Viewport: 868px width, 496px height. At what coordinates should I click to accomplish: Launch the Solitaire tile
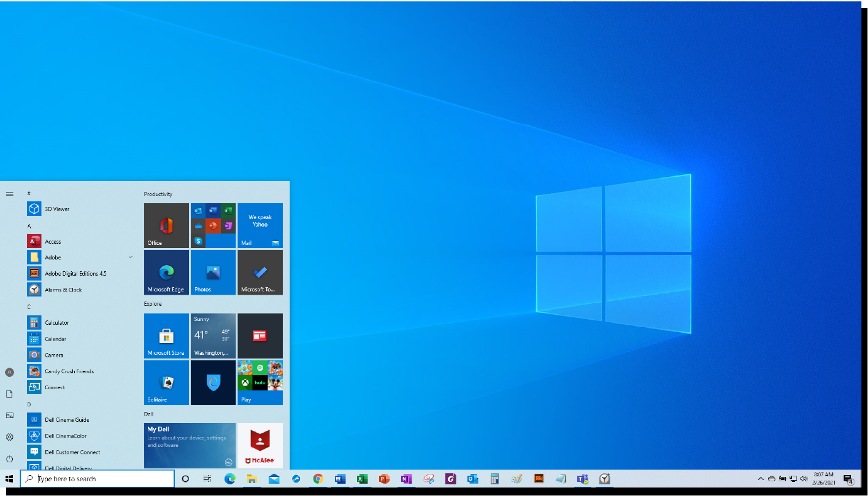[x=166, y=382]
